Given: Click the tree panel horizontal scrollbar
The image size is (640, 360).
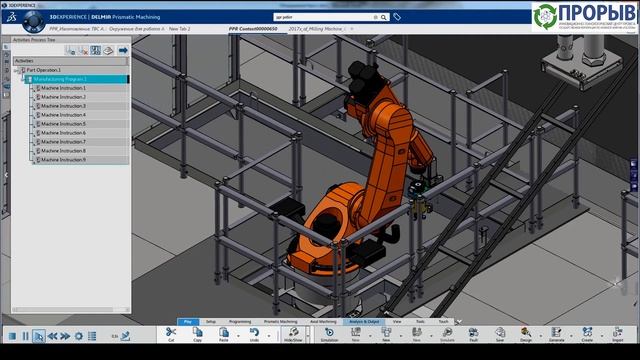Looking at the screenshot, I should click(x=71, y=310).
